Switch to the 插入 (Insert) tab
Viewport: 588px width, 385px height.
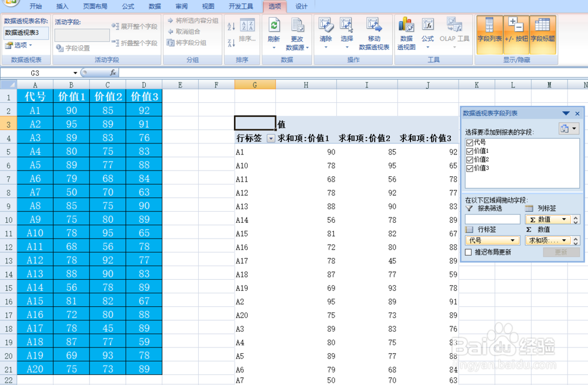coord(62,6)
